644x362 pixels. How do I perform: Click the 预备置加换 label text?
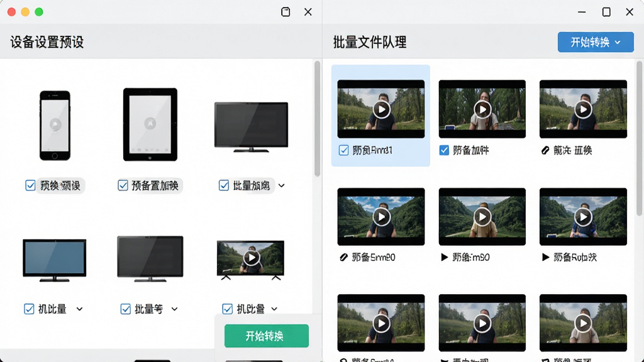pos(155,185)
